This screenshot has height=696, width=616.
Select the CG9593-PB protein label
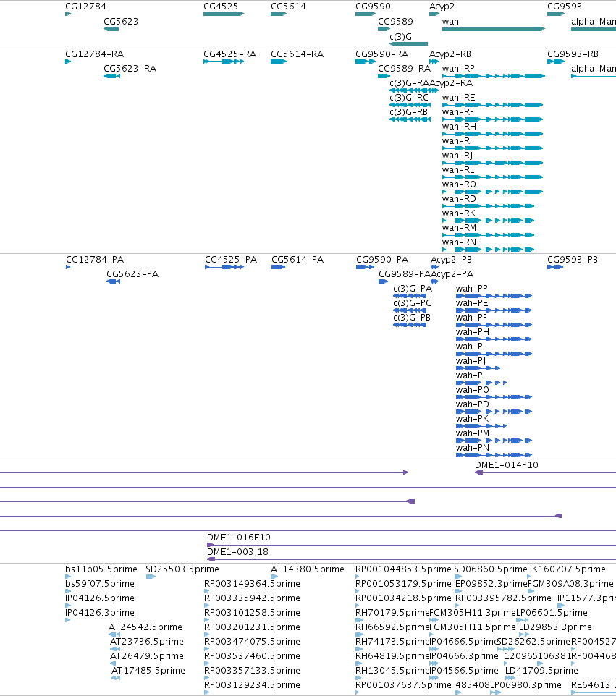click(x=573, y=259)
